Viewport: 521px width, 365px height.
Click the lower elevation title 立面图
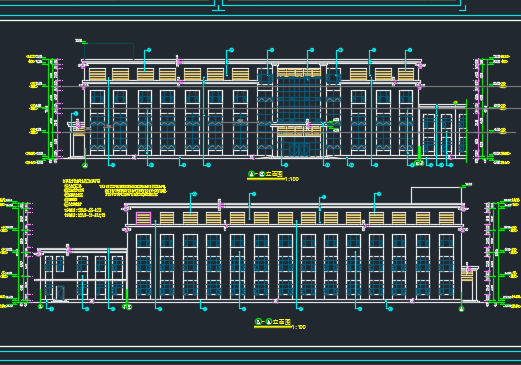click(x=282, y=322)
